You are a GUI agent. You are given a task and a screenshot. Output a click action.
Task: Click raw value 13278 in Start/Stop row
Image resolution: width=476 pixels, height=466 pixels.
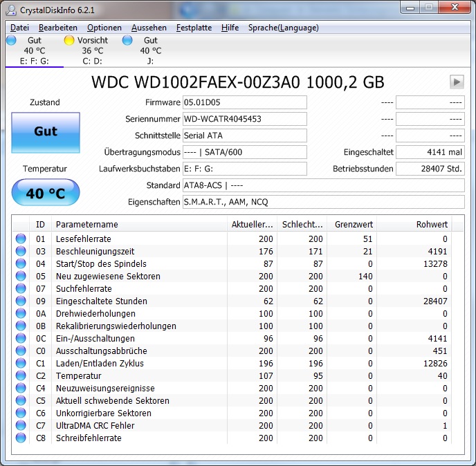pyautogui.click(x=435, y=264)
